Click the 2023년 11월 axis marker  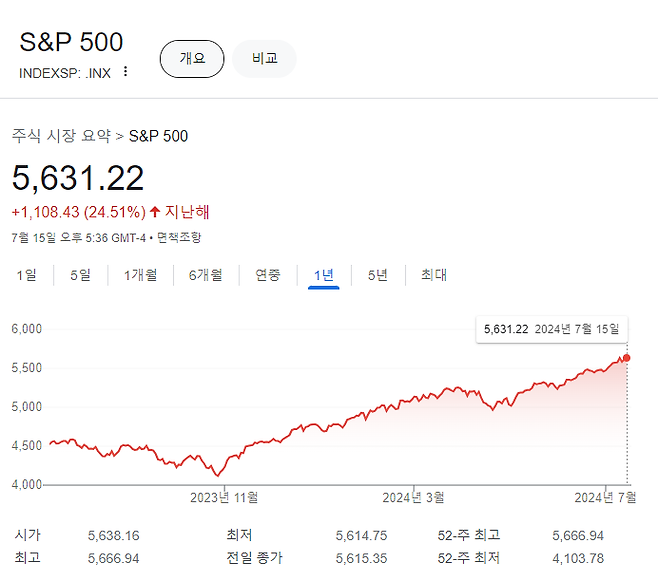pos(224,498)
